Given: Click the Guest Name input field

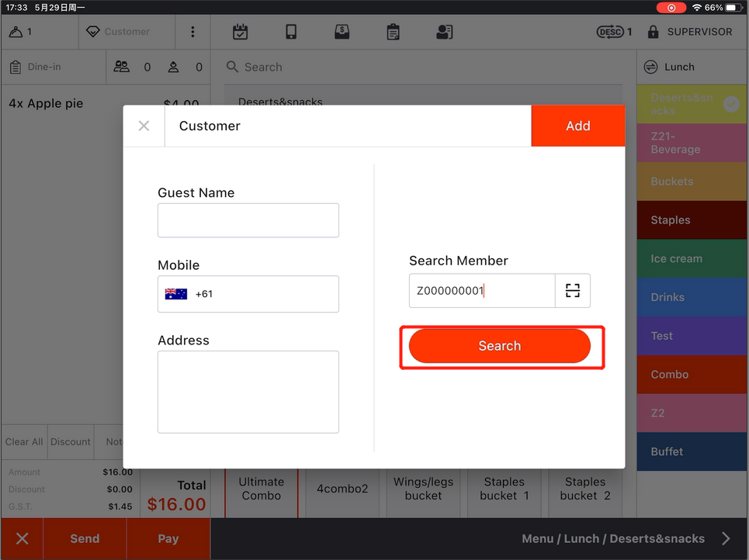Looking at the screenshot, I should pyautogui.click(x=248, y=220).
